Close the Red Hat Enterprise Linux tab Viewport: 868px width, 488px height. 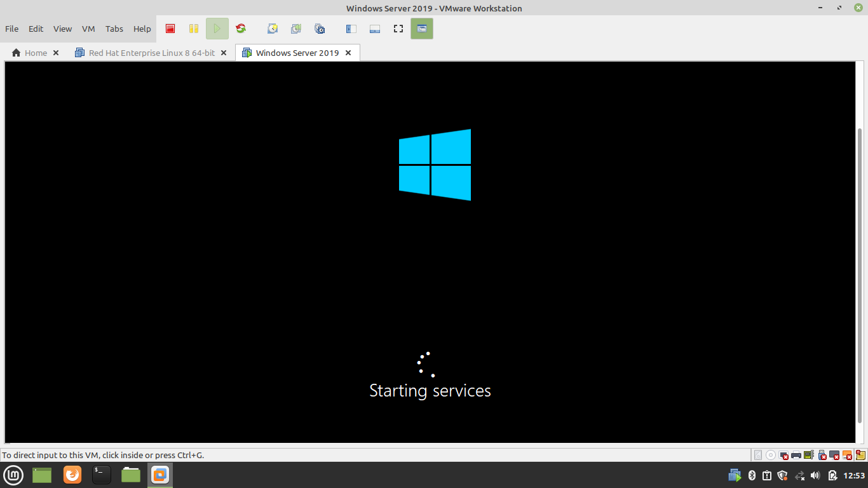point(224,53)
